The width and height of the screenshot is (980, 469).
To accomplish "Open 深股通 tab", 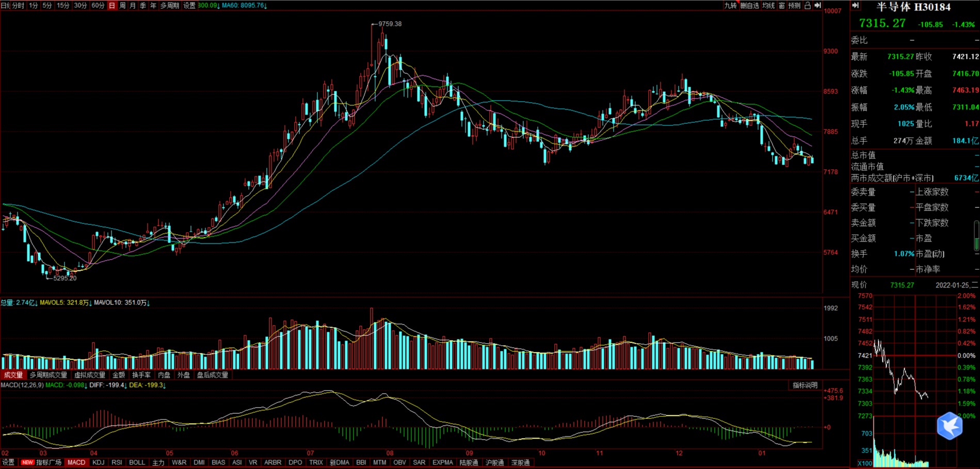I will click(520, 462).
